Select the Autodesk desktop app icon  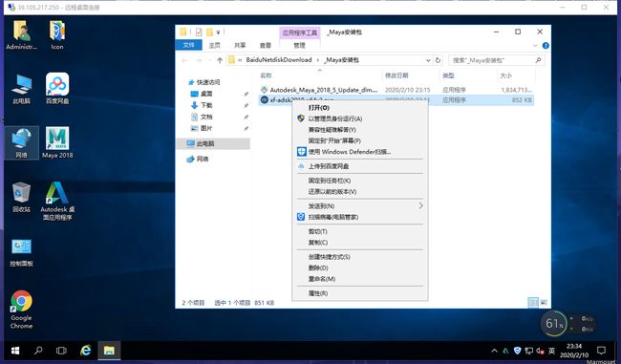pyautogui.click(x=57, y=201)
